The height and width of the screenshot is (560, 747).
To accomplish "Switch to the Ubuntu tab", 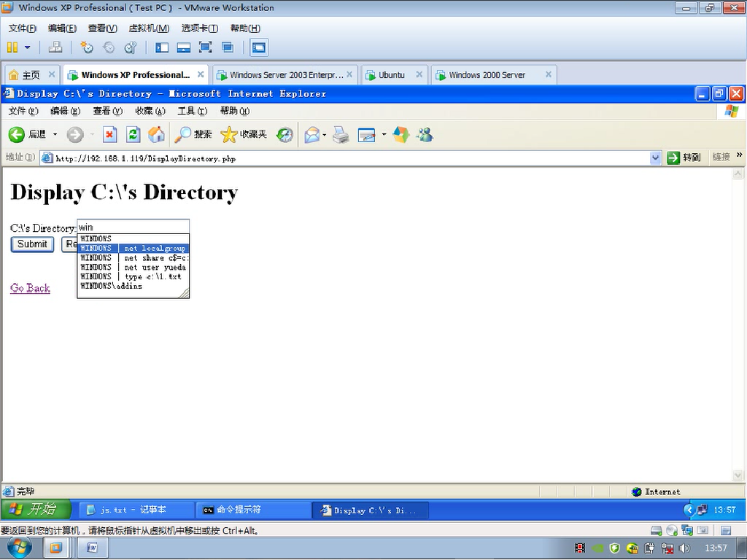I will 391,75.
